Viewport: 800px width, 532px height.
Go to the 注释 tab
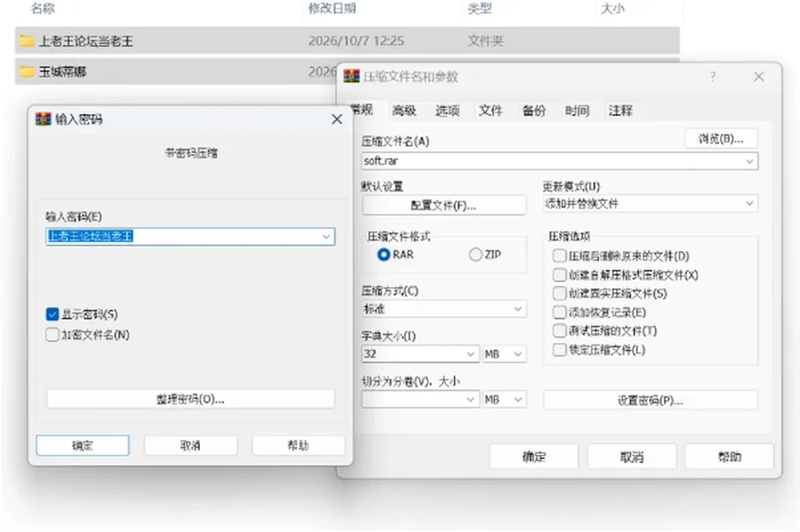coord(620,111)
